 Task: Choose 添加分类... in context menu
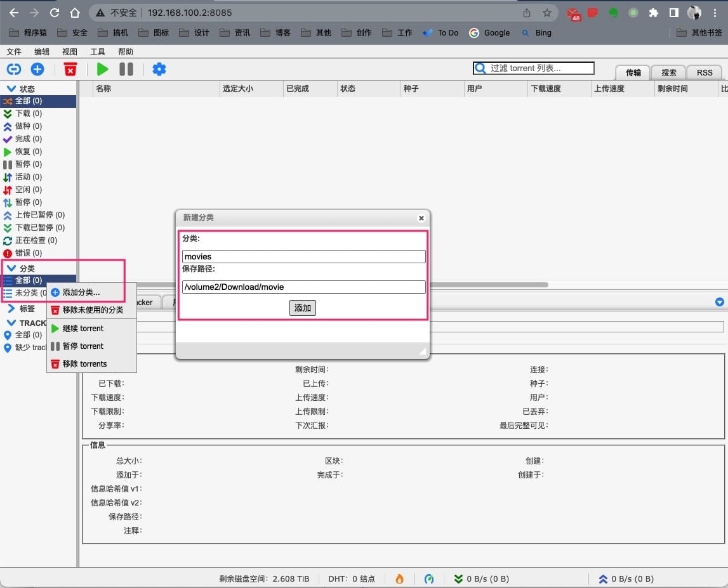tap(91, 292)
